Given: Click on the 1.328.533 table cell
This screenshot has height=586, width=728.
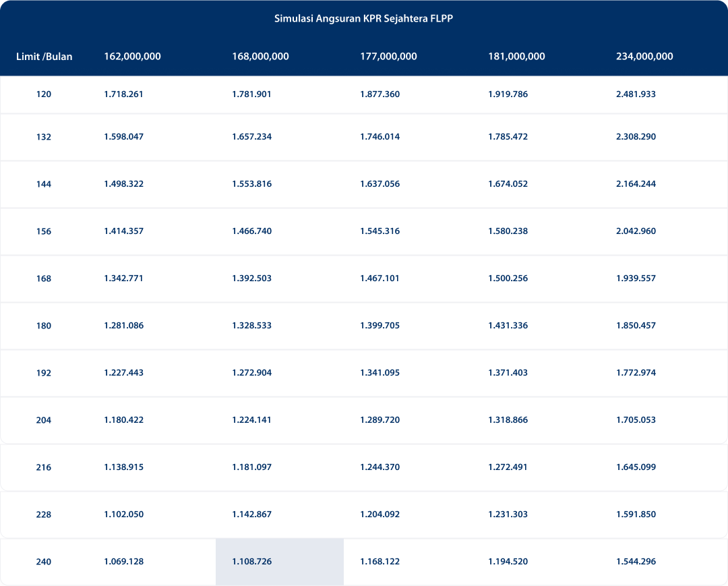Looking at the screenshot, I should pos(251,326).
